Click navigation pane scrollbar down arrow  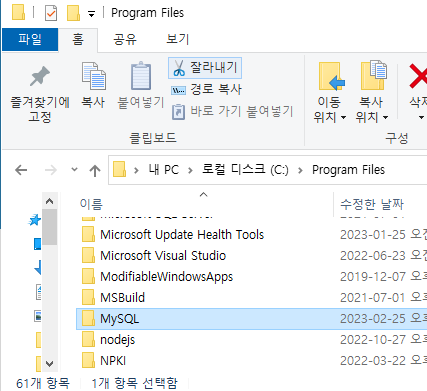50,364
